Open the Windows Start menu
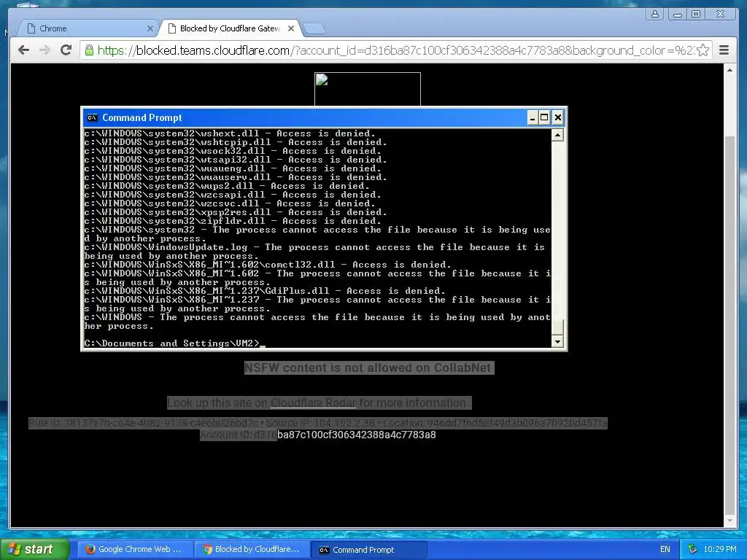Viewport: 747px width, 560px height. [x=34, y=549]
